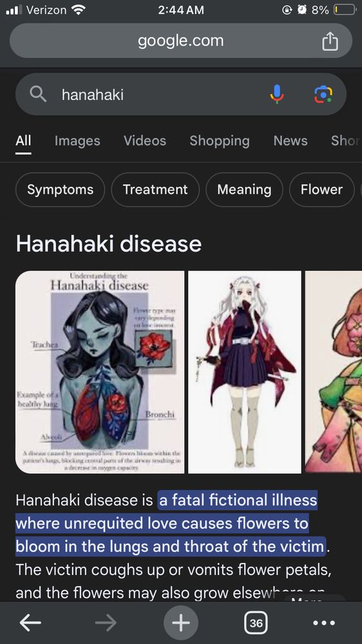Tap the share icon in address bar
This screenshot has width=362, height=644.
(x=330, y=41)
